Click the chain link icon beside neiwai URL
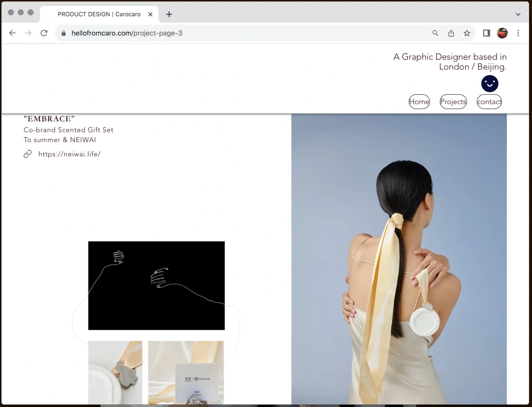The width and height of the screenshot is (532, 407). [x=27, y=154]
